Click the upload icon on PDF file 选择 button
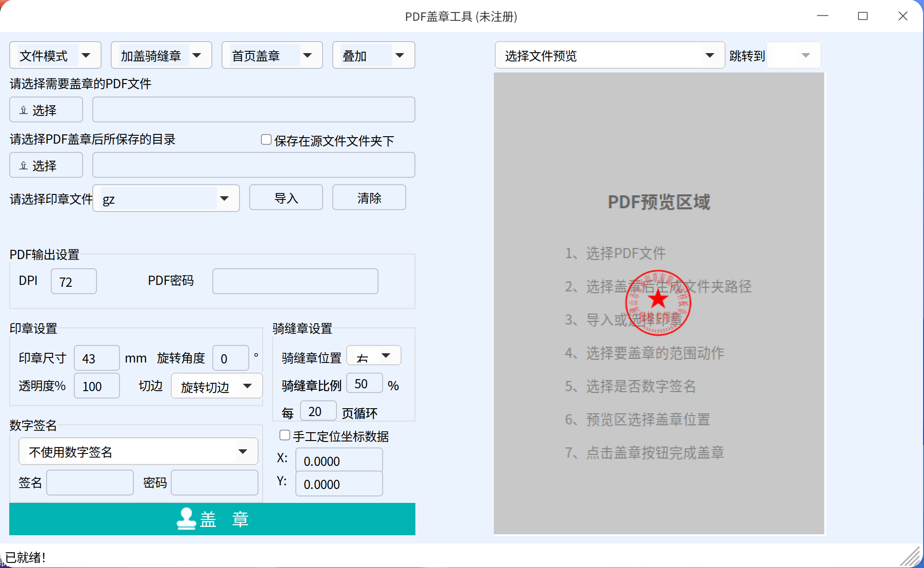The height and width of the screenshot is (568, 924). pyautogui.click(x=24, y=110)
